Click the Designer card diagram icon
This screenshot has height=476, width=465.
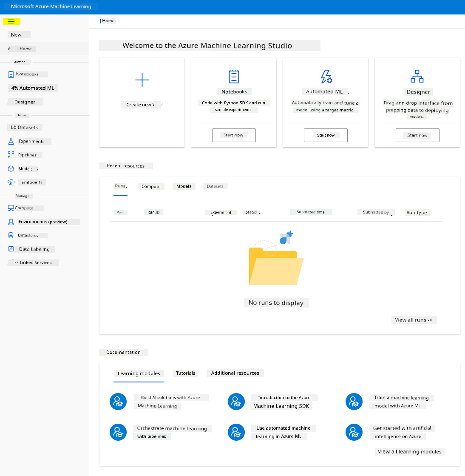click(x=417, y=76)
